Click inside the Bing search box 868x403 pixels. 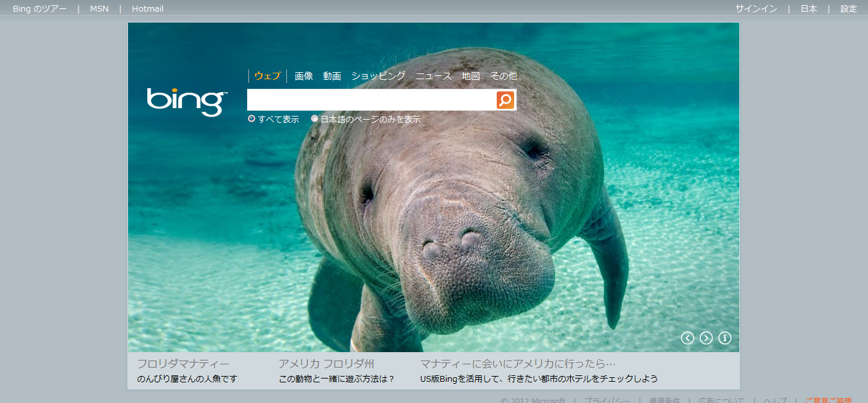point(371,100)
